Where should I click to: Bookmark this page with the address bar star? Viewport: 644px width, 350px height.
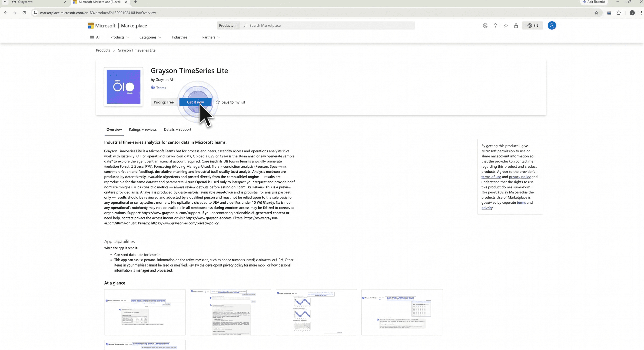point(596,13)
